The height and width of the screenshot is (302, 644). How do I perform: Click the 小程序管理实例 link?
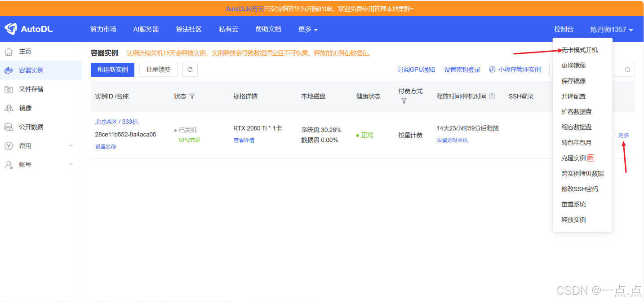[520, 70]
